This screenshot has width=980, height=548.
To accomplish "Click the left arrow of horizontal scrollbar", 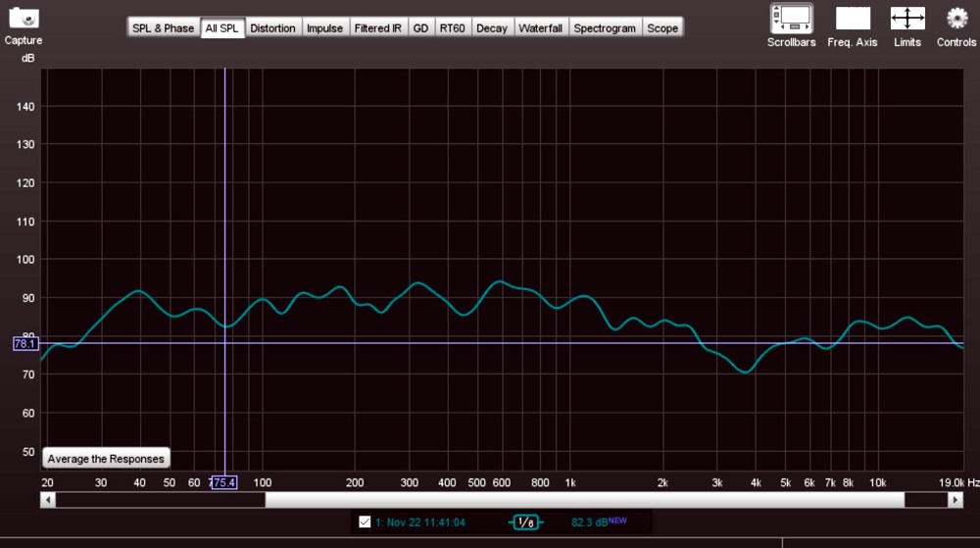I will [x=48, y=500].
